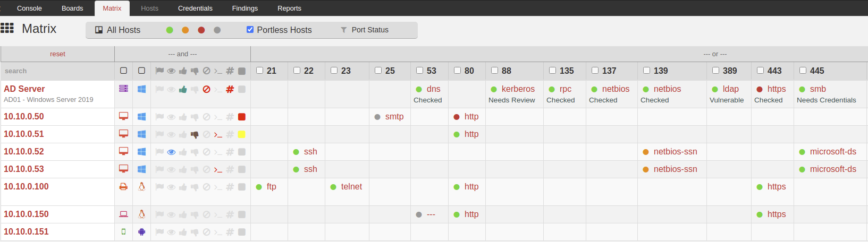Open the Reports tab

coord(289,8)
